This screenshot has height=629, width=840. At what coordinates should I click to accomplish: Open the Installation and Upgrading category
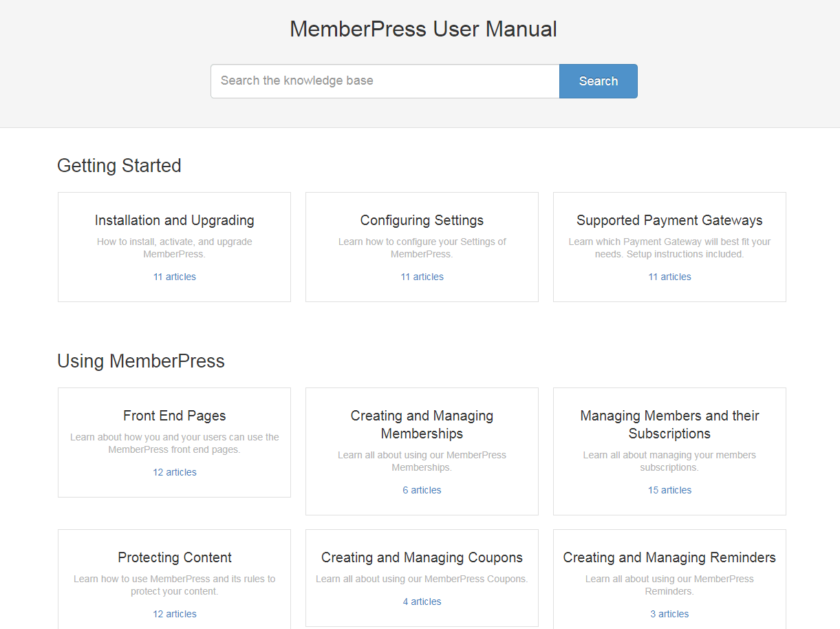[174, 221]
